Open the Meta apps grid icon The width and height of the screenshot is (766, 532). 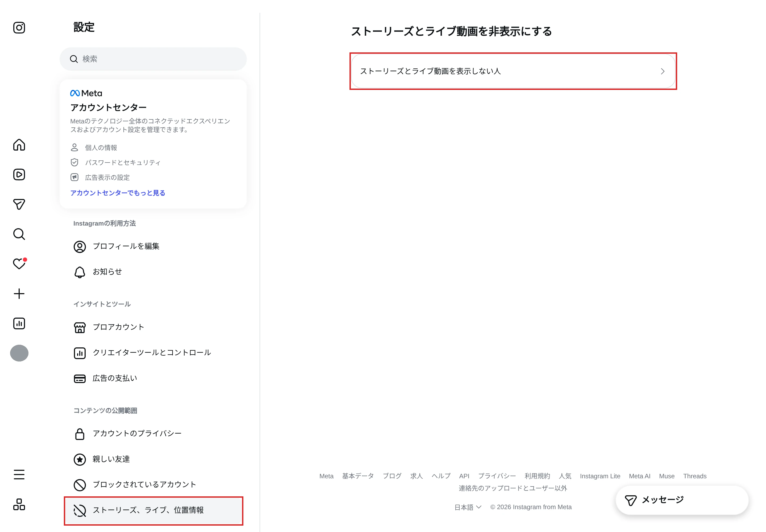(19, 504)
